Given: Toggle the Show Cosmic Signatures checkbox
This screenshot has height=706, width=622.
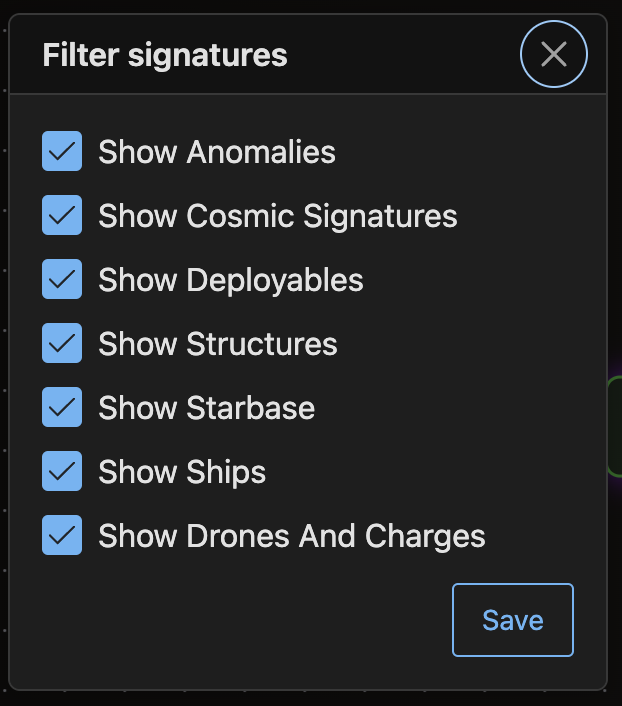Looking at the screenshot, I should pos(62,216).
